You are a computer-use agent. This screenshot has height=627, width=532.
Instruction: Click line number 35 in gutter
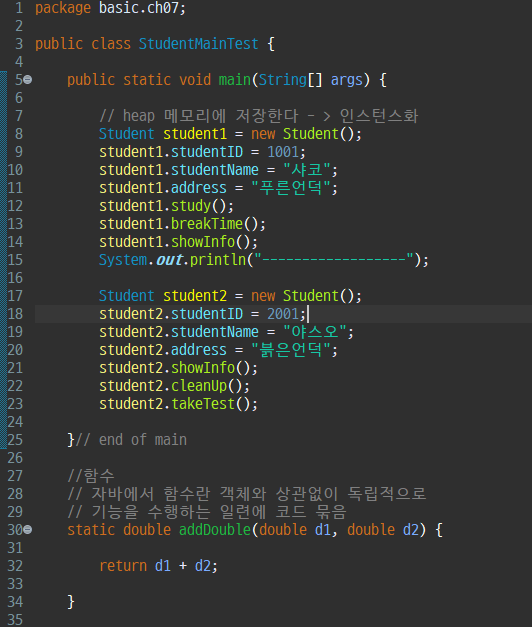[x=15, y=620]
